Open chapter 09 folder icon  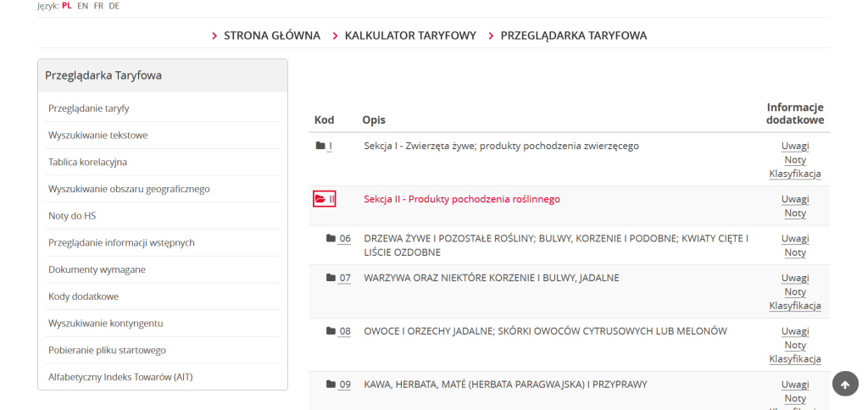point(331,384)
